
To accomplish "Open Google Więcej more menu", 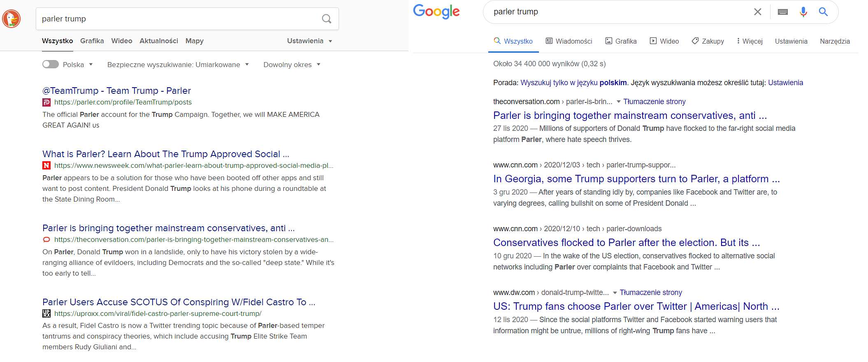I will click(750, 41).
